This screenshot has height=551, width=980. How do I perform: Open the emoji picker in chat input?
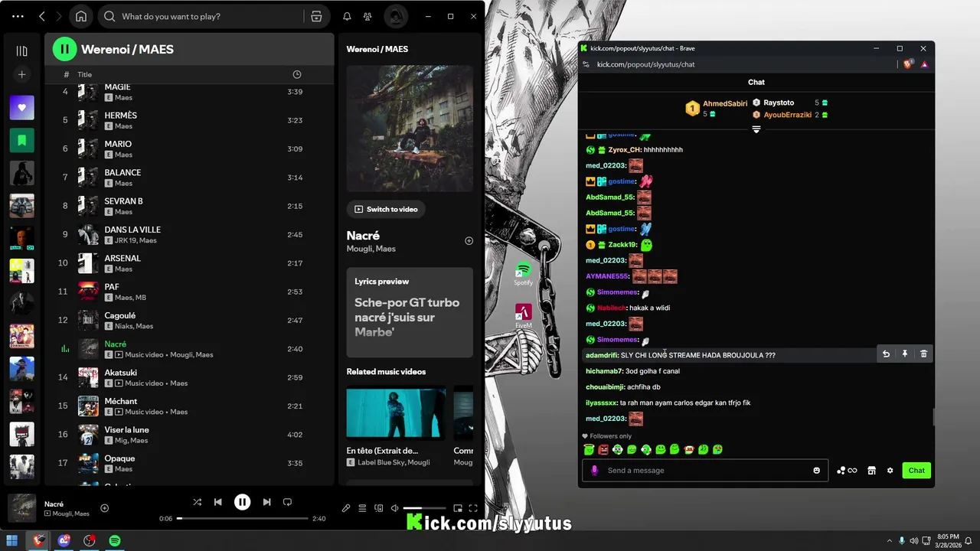pyautogui.click(x=816, y=470)
